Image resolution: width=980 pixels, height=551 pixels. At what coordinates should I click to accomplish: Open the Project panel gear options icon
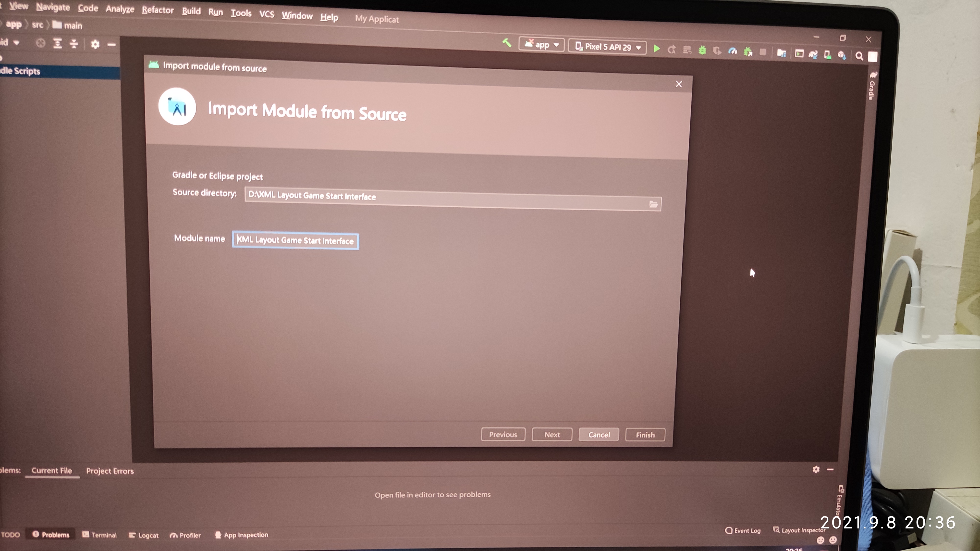pos(95,44)
